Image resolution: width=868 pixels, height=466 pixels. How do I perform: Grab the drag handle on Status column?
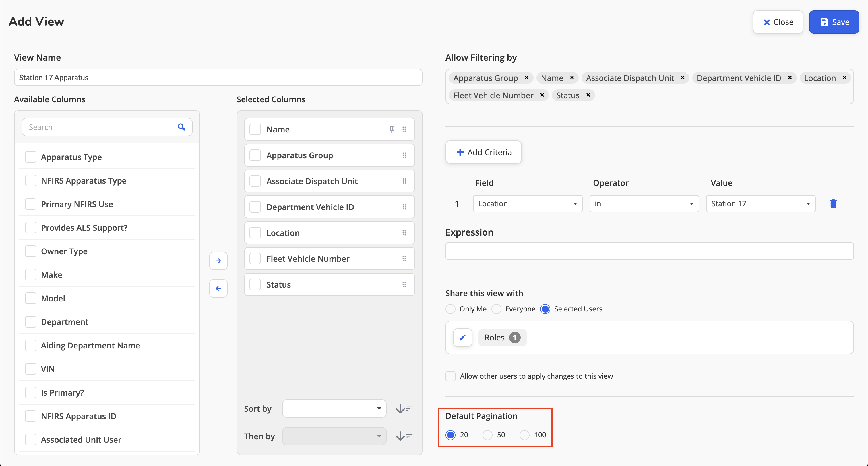pyautogui.click(x=404, y=285)
